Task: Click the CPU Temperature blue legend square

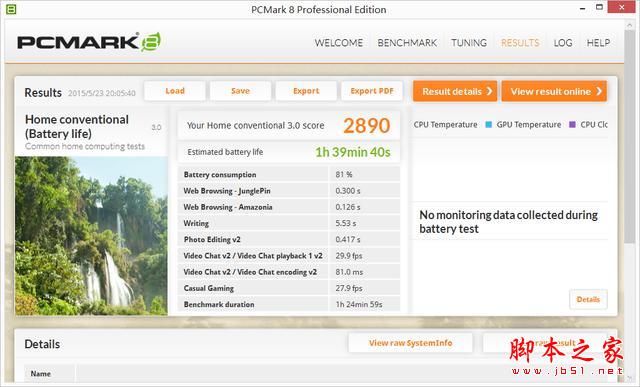Action: (x=489, y=125)
